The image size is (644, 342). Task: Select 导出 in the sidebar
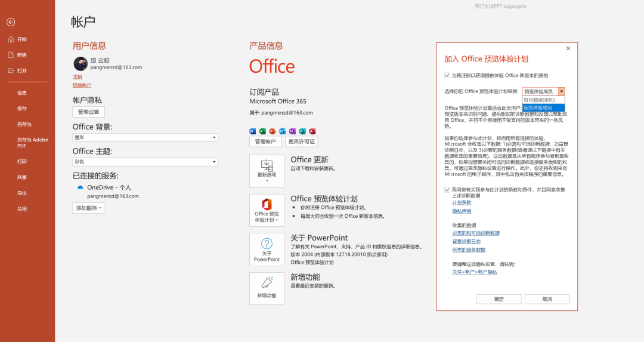point(22,193)
